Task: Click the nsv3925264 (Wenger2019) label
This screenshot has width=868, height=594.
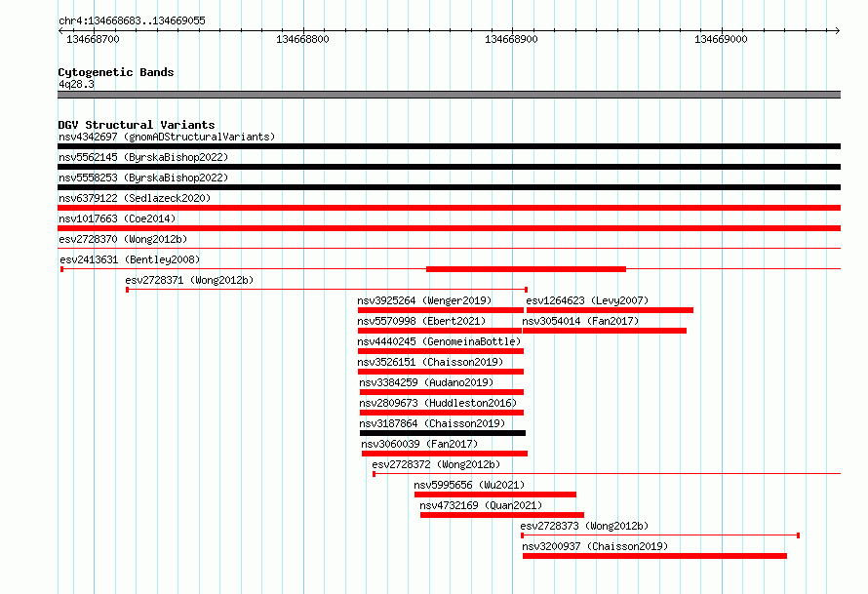Action: pos(424,300)
